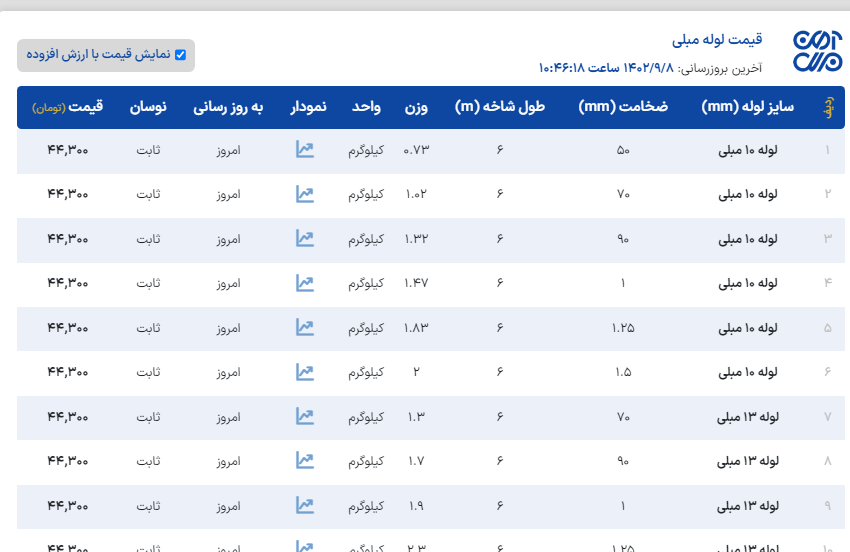This screenshot has width=850, height=552.
Task: Click the 'سایز لوله (mm)' column header
Action: point(748,107)
